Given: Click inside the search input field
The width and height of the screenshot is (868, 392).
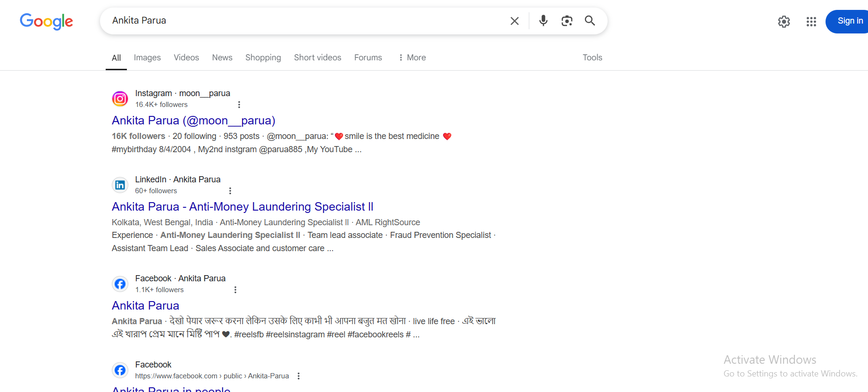Looking at the screenshot, I should (307, 21).
